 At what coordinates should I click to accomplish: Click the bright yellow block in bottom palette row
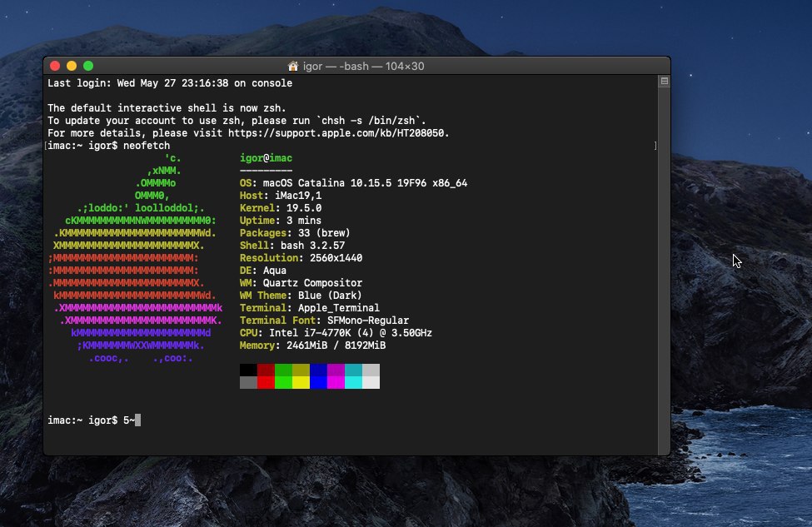click(x=301, y=382)
